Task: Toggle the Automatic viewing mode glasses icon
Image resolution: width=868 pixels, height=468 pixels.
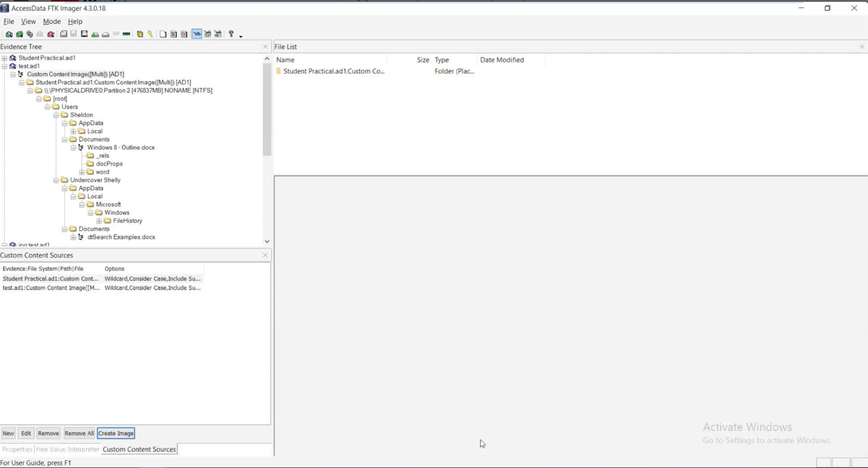Action: [197, 34]
